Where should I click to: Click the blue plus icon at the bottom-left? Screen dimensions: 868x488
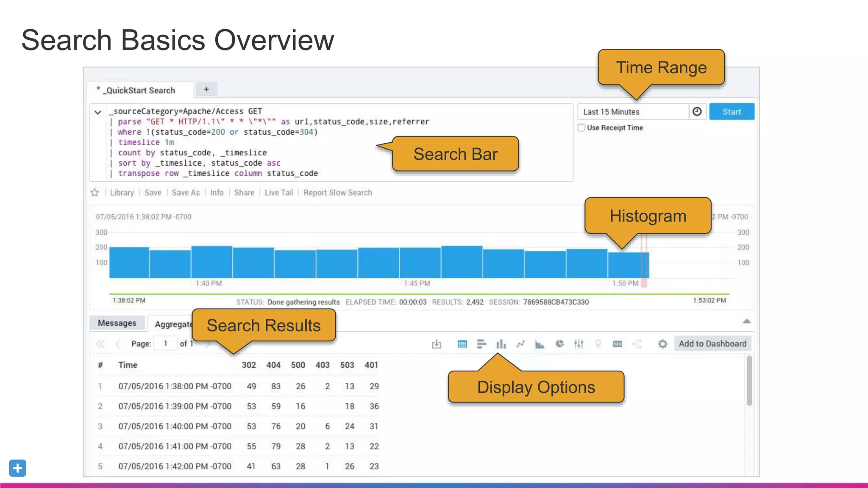[18, 468]
